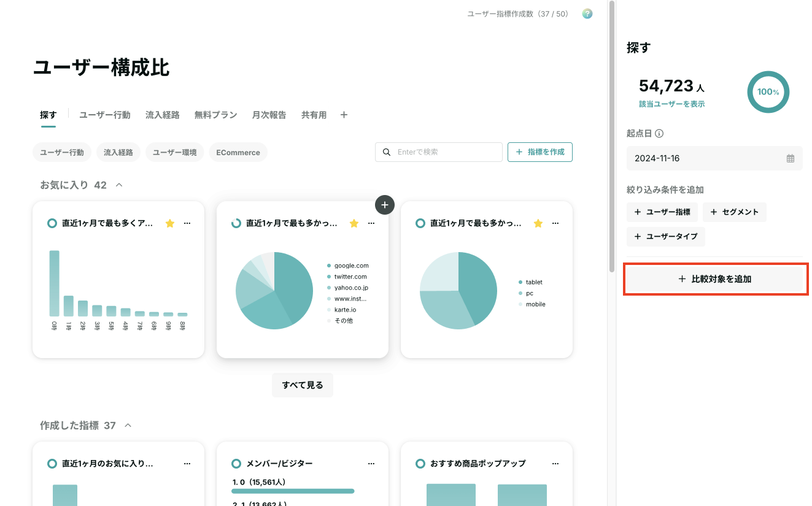812x506 pixels.
Task: Click the ring icon on メンバー/ビジター card
Action: click(236, 464)
